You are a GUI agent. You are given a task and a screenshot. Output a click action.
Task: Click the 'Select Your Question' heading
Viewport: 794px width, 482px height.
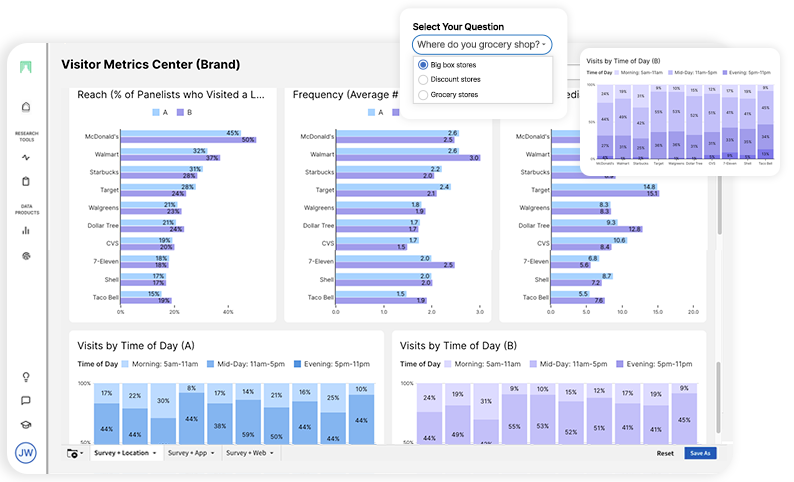point(458,27)
